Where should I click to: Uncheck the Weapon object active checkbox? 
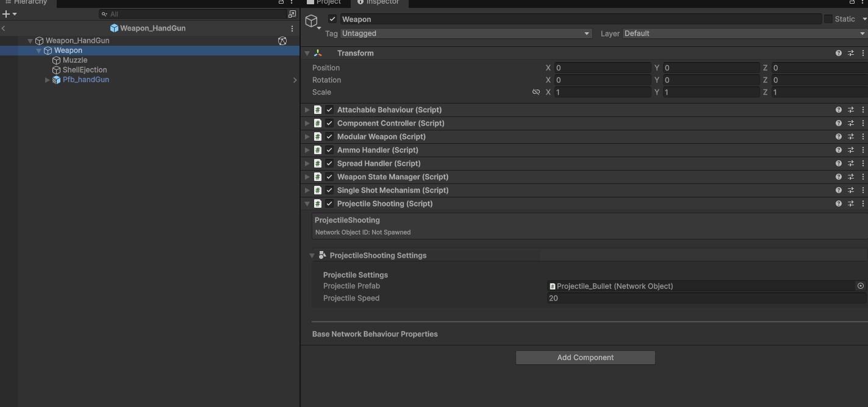click(332, 19)
